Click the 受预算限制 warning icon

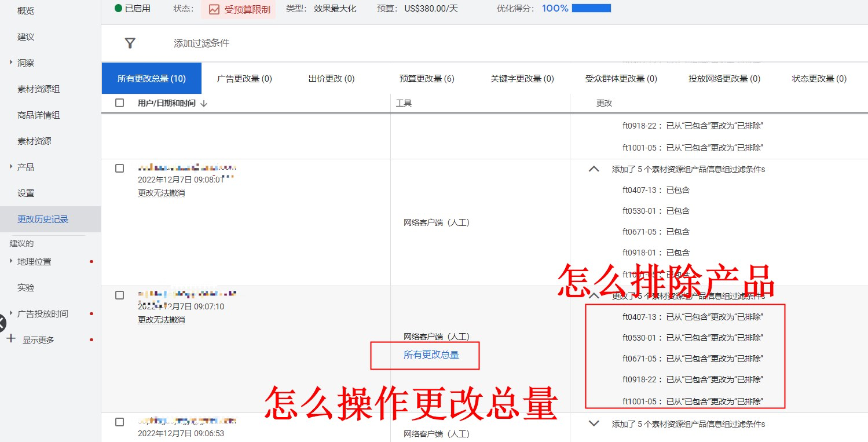pos(216,10)
